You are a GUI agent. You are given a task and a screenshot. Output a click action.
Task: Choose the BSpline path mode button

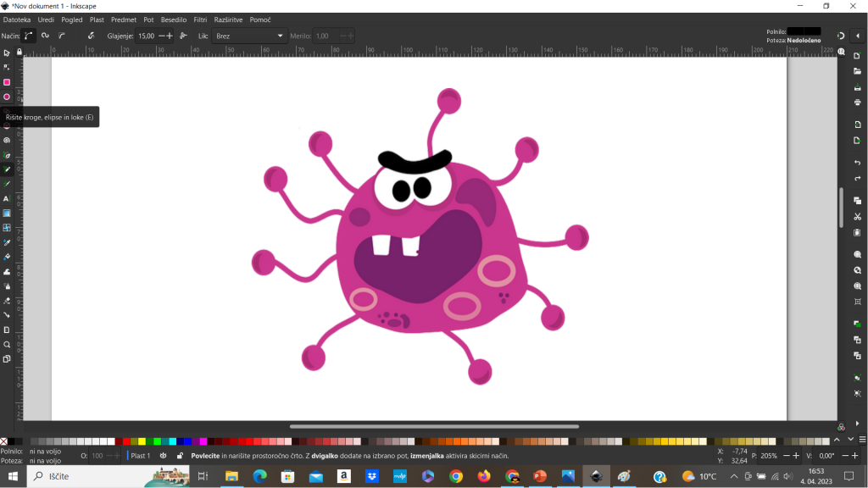62,36
